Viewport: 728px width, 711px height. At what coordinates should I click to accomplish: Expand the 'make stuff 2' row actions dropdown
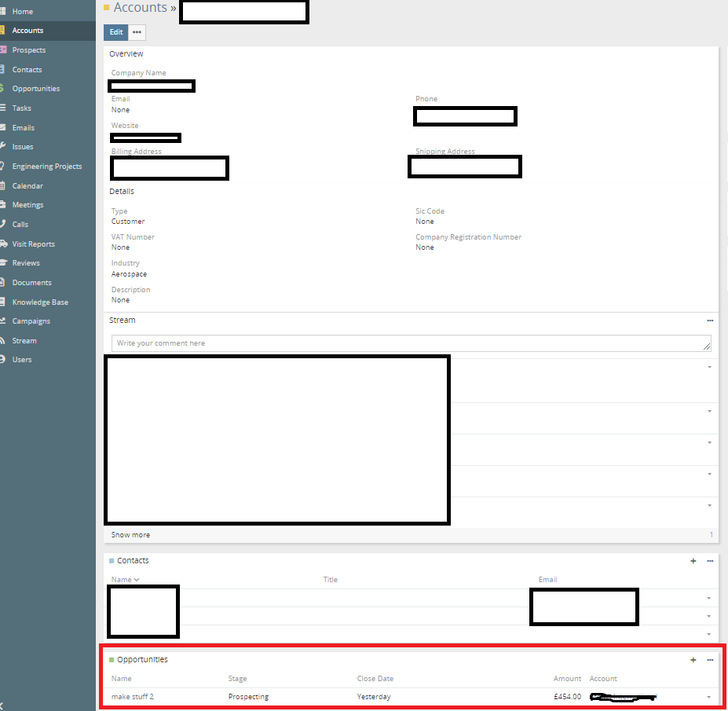pyautogui.click(x=708, y=698)
